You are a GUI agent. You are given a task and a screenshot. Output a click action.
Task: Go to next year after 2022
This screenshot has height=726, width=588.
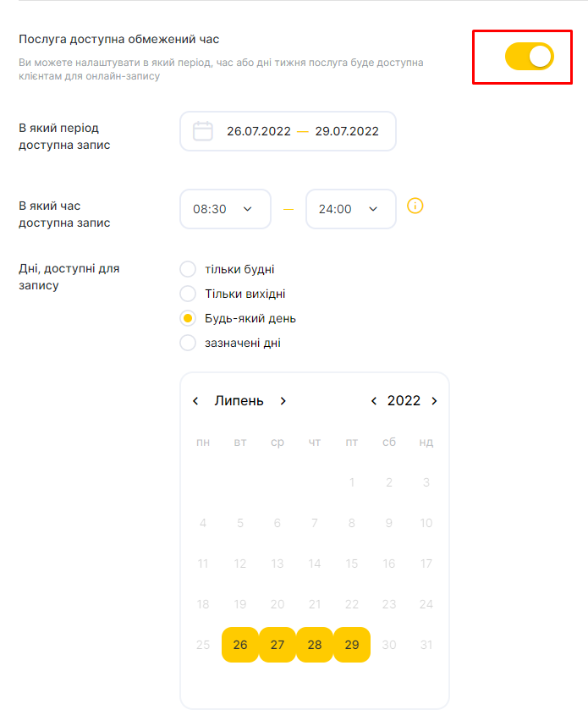[x=434, y=401]
